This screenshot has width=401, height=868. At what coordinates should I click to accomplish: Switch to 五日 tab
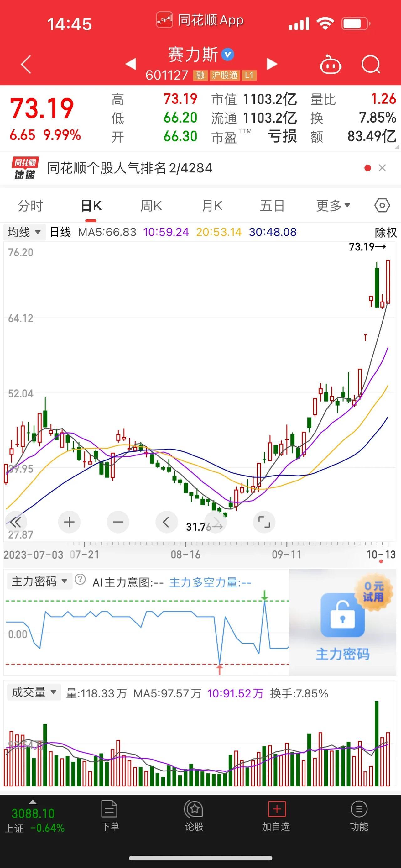coord(272,206)
